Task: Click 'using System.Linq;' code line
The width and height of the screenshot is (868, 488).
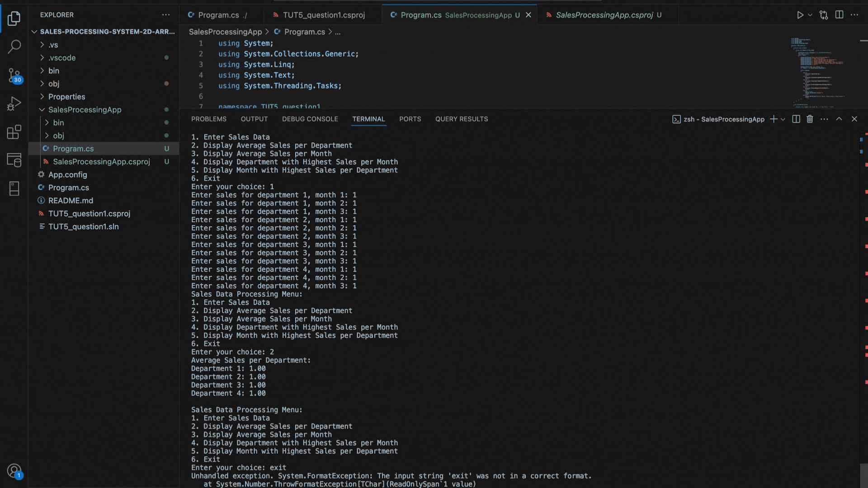Action: [x=256, y=65]
